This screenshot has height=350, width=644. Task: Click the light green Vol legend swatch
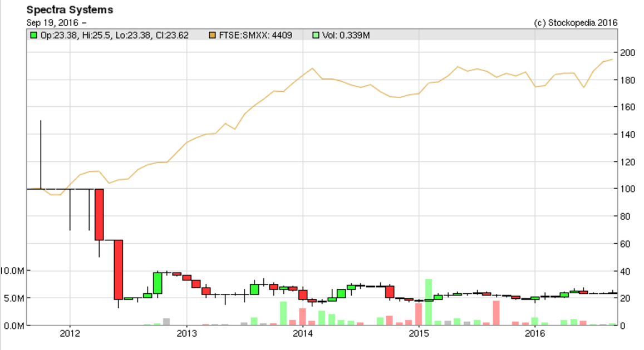pos(316,35)
